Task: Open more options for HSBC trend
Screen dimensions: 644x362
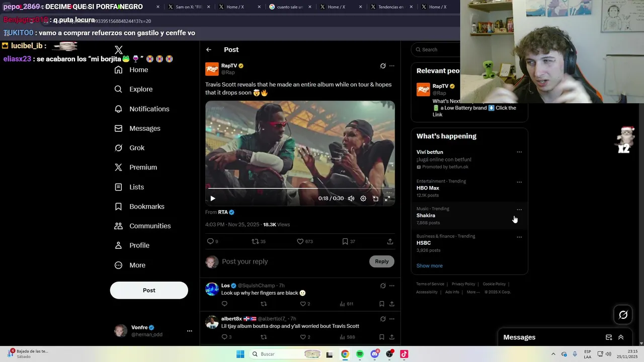Action: pyautogui.click(x=519, y=237)
